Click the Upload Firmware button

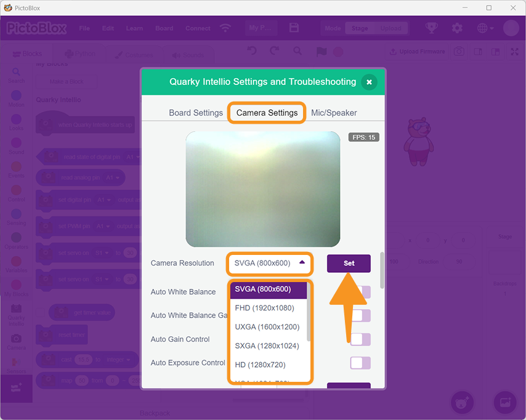pyautogui.click(x=417, y=52)
